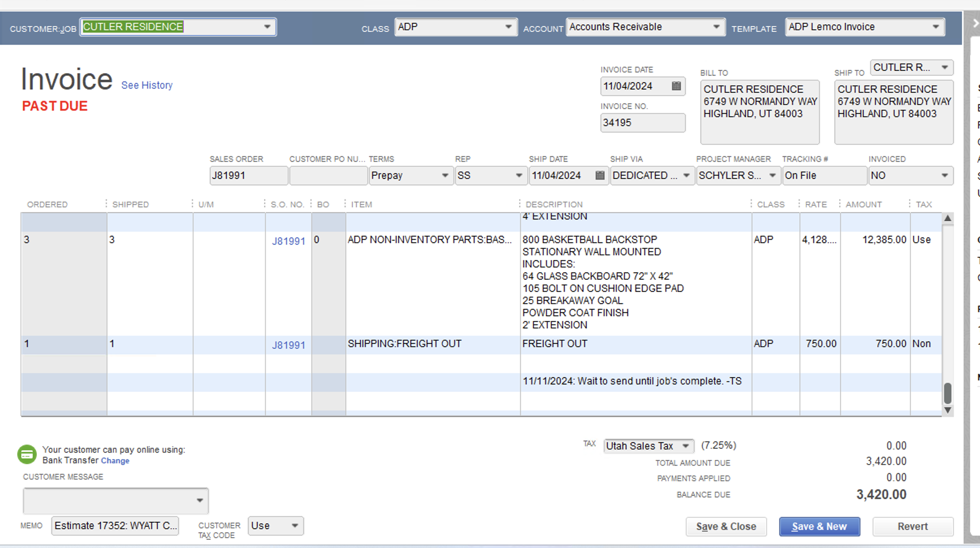Click the Invoice No. field
This screenshot has height=548, width=980.
pos(642,123)
